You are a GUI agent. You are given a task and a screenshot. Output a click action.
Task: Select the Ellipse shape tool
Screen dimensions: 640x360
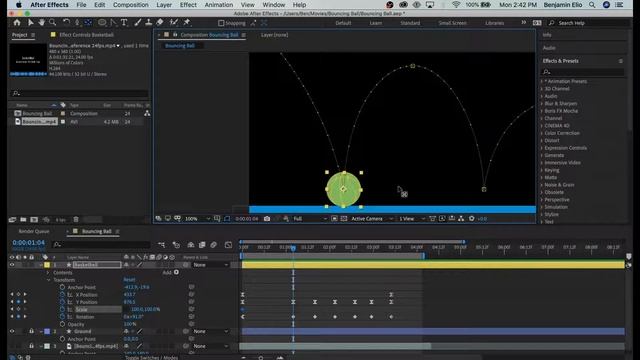(x=102, y=23)
